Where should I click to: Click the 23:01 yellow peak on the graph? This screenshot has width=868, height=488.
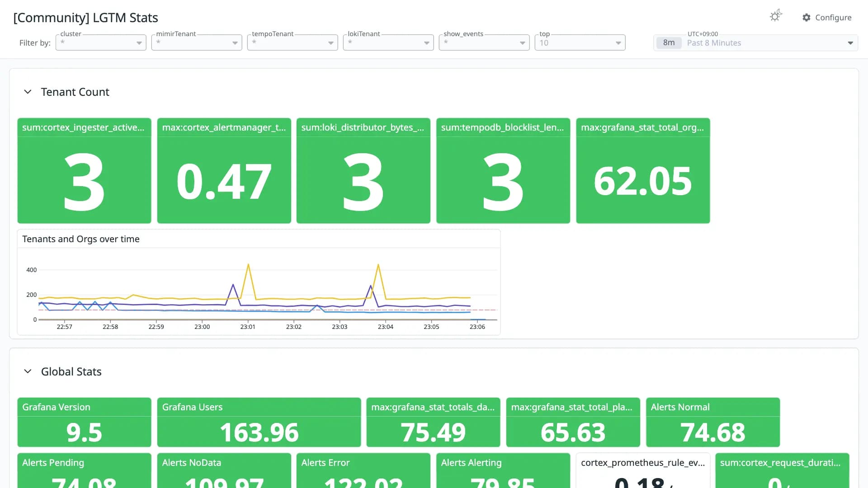(x=248, y=265)
